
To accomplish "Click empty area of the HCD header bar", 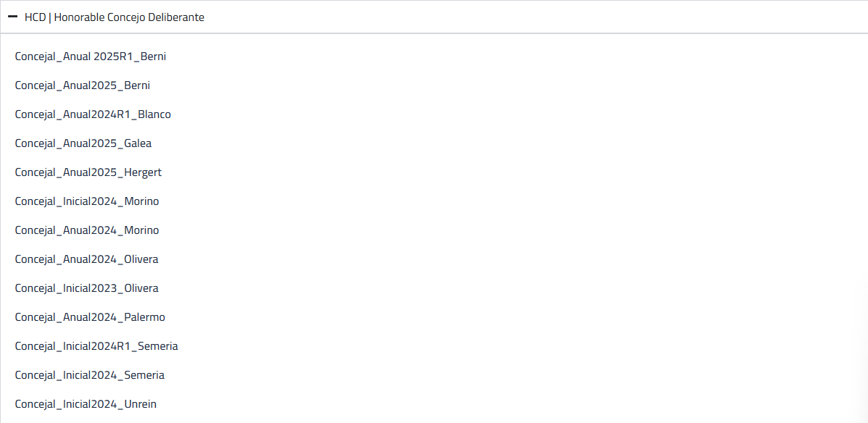I will 508,17.
